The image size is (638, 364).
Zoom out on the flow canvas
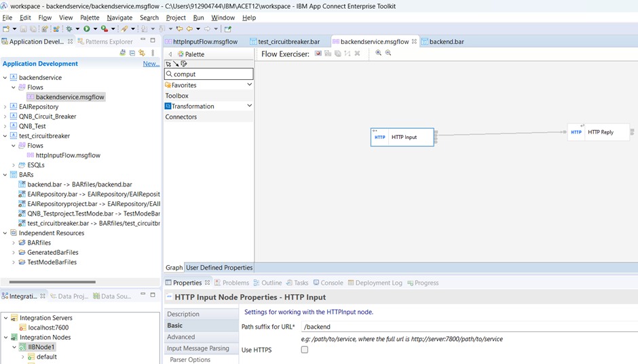pyautogui.click(x=388, y=53)
